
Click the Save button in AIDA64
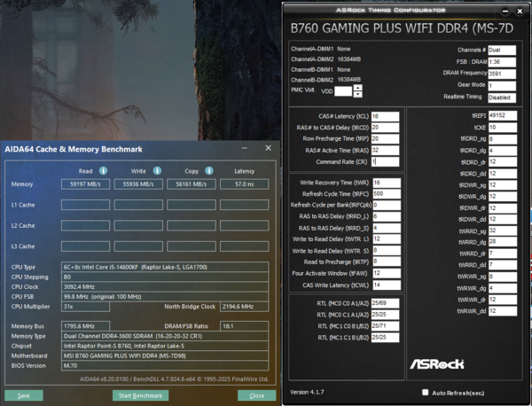[x=24, y=395]
